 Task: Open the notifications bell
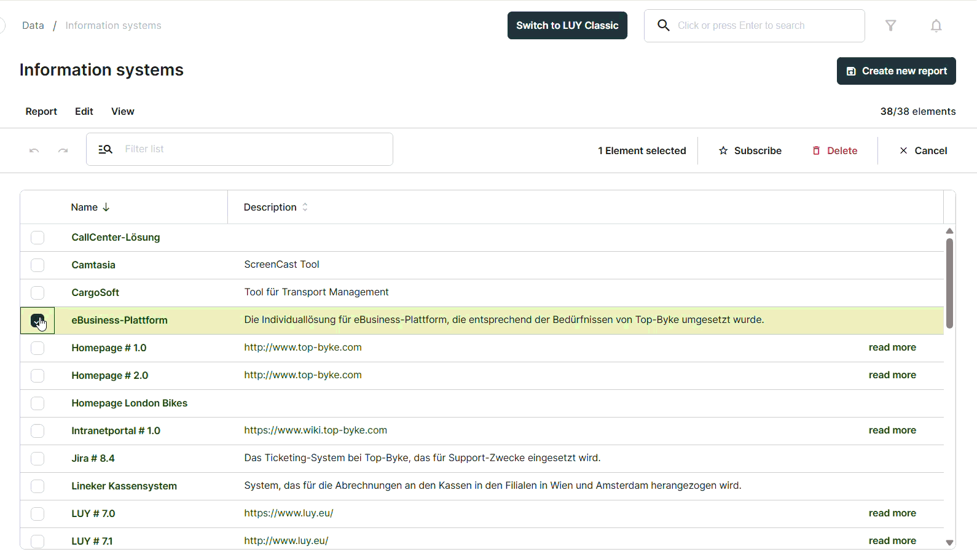click(936, 26)
